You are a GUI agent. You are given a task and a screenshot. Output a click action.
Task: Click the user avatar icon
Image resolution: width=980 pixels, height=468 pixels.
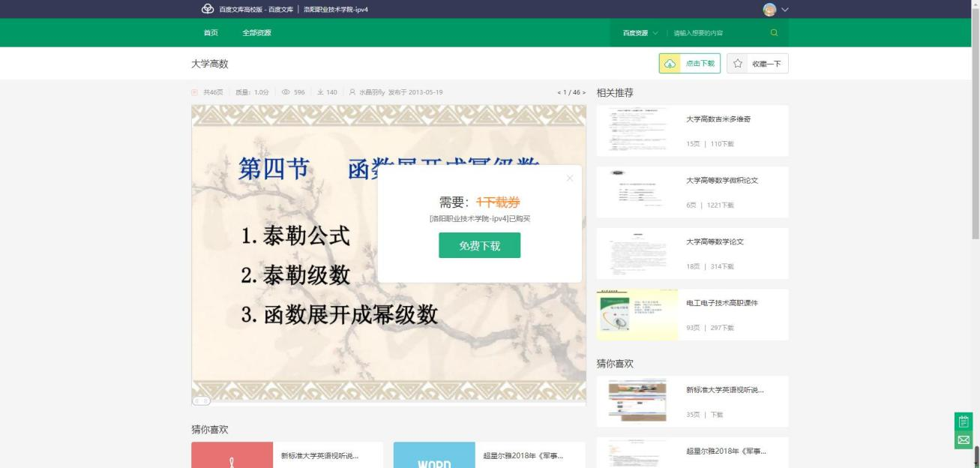pyautogui.click(x=769, y=9)
